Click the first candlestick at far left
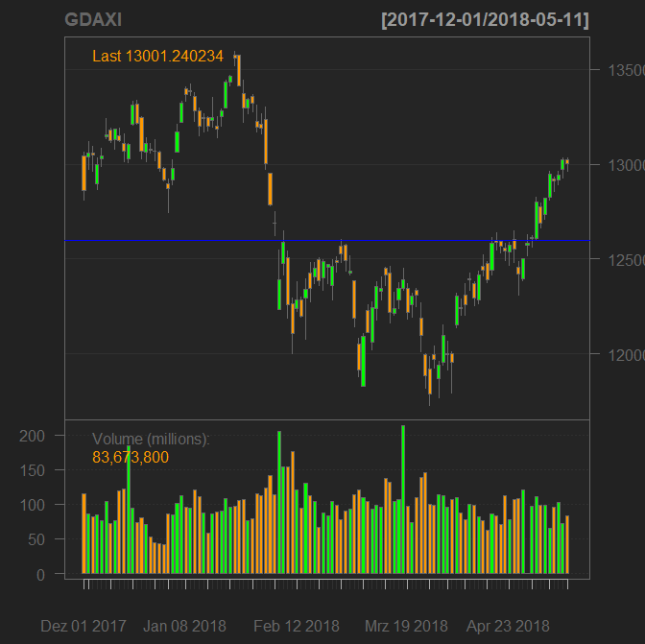645x644 pixels. [84, 173]
